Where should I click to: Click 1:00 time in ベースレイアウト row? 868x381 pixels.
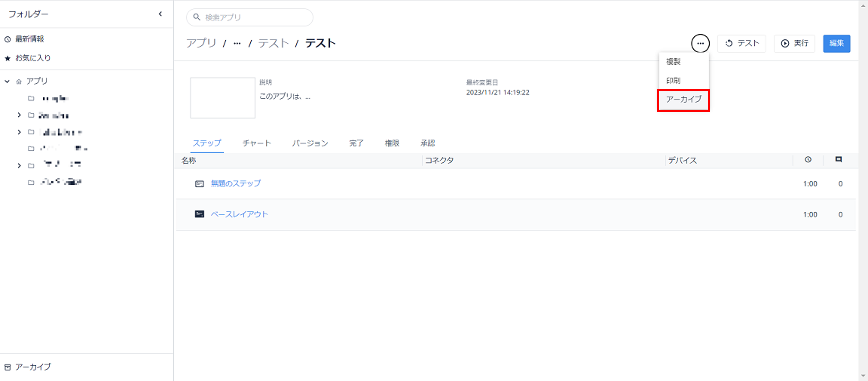click(x=810, y=215)
